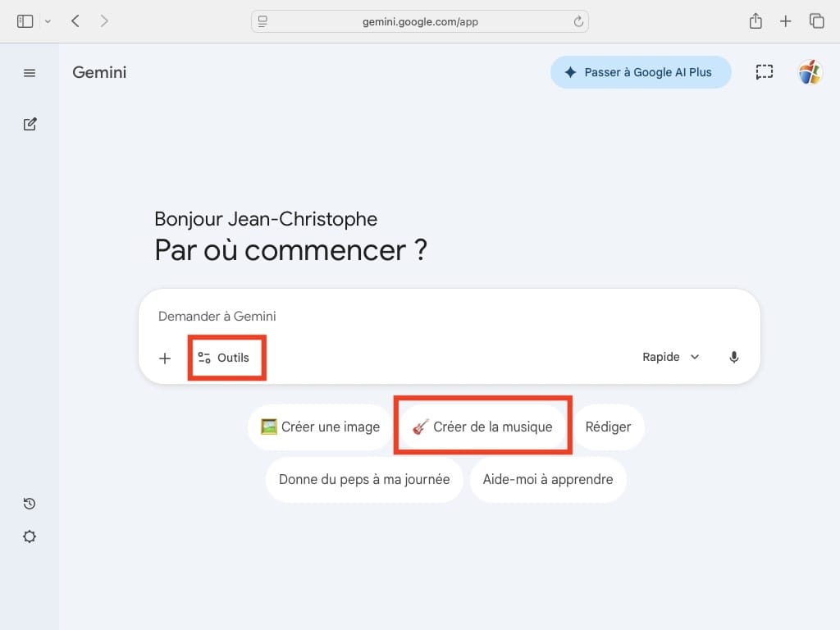Pick the Aide-moi à apprendre suggestion
Image resolution: width=840 pixels, height=630 pixels.
[547, 480]
